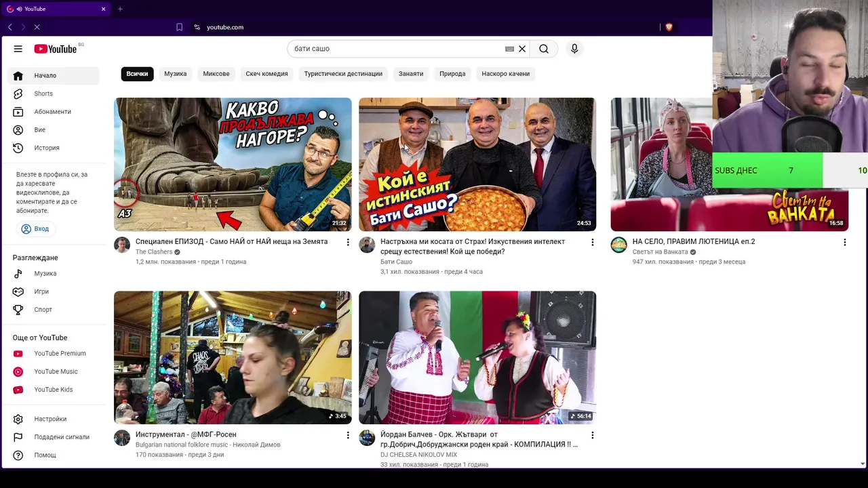Open options menu for Специален ЕПИЗОД video
The height and width of the screenshot is (488, 868).
(348, 242)
